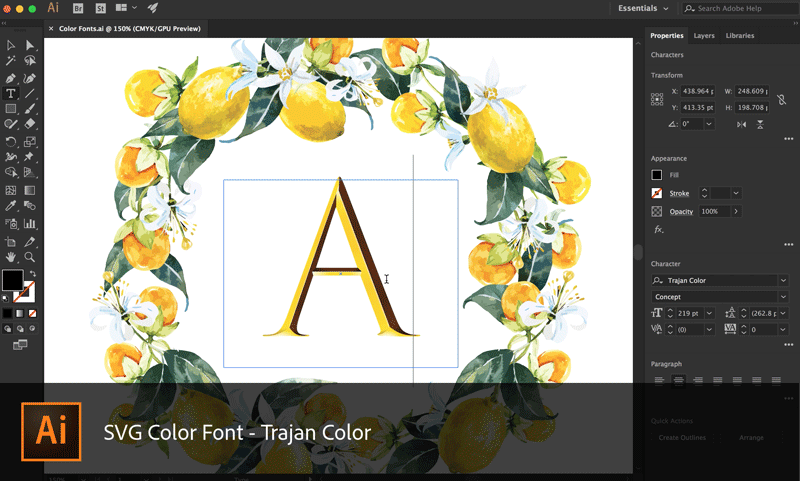Viewport: 800px width, 481px height.
Task: Swap fill and stroke colors
Action: coord(32,273)
